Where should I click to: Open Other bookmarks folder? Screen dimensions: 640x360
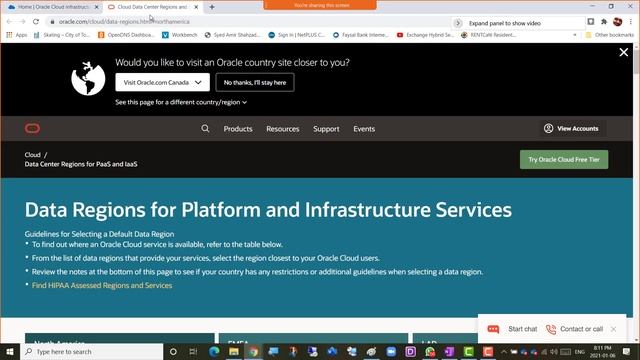click(610, 35)
